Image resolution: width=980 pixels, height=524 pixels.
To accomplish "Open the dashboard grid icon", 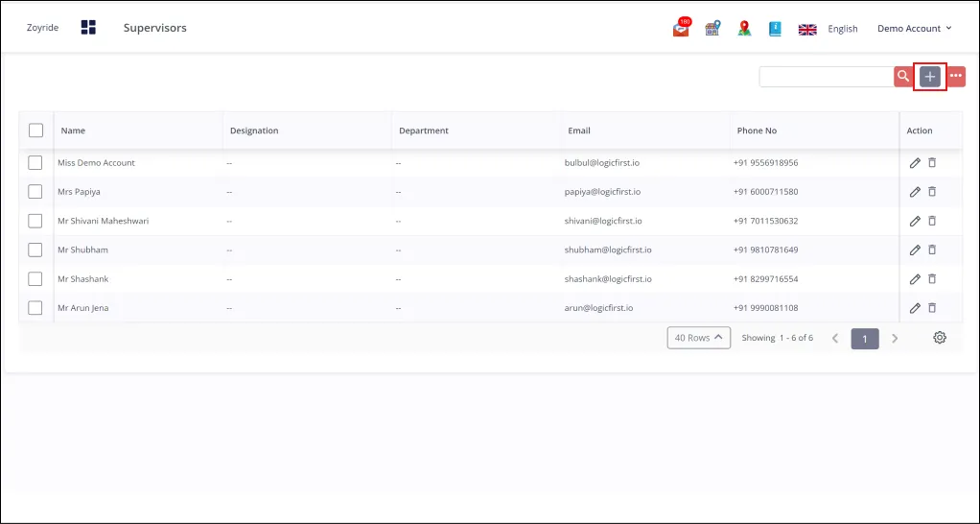I will tap(88, 28).
